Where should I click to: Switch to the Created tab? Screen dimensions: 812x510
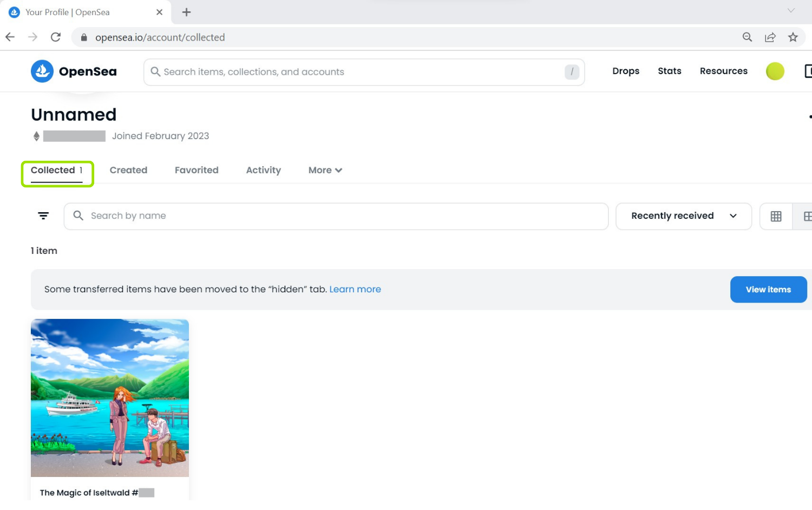128,170
